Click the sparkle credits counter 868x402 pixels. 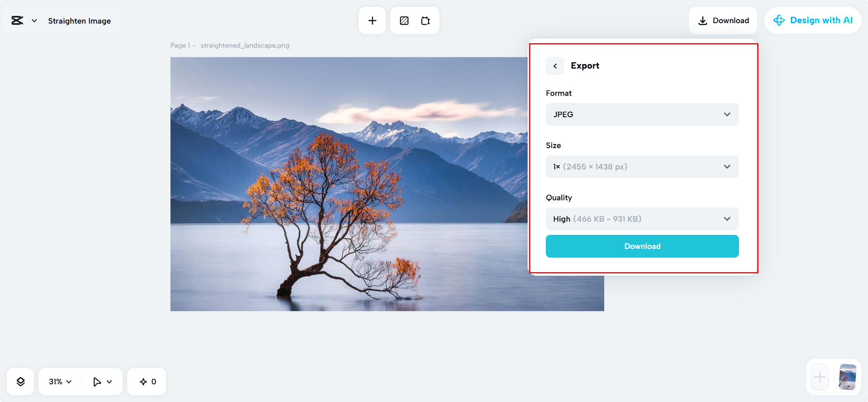(x=147, y=382)
